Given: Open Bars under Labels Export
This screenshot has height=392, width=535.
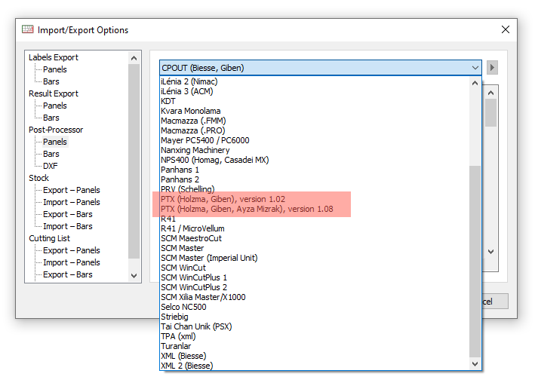Looking at the screenshot, I should click(51, 81).
